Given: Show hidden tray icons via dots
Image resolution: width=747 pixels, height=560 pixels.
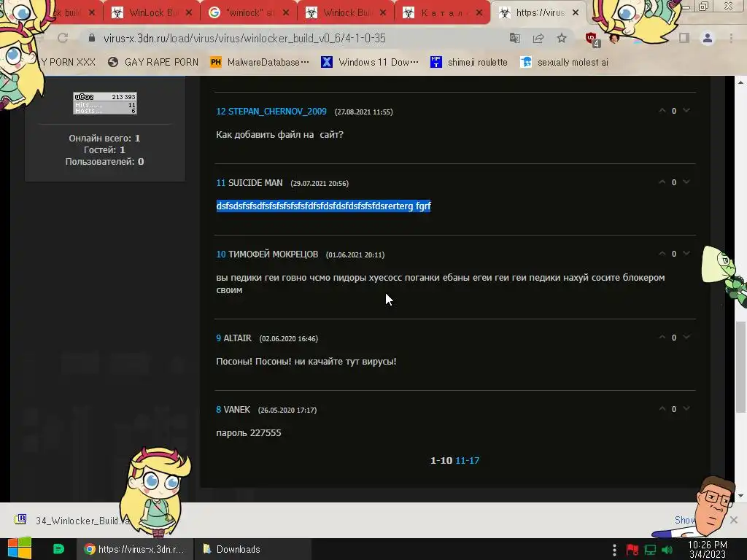Looking at the screenshot, I should [x=614, y=550].
